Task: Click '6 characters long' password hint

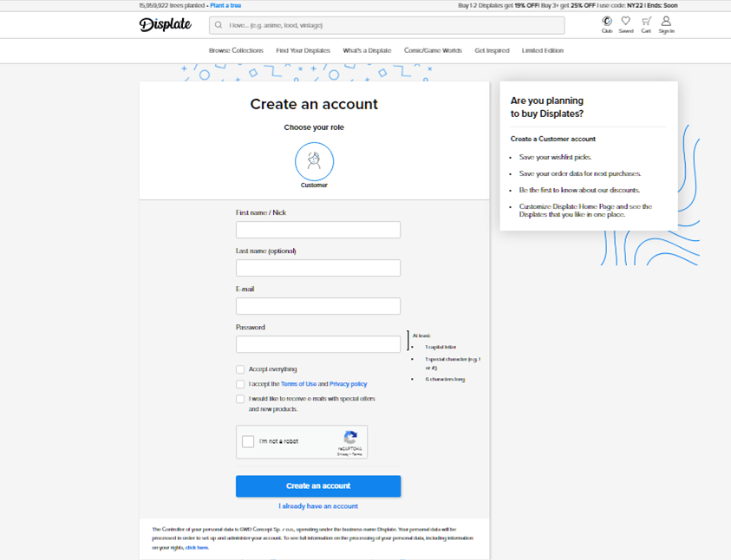Action: pyautogui.click(x=445, y=379)
